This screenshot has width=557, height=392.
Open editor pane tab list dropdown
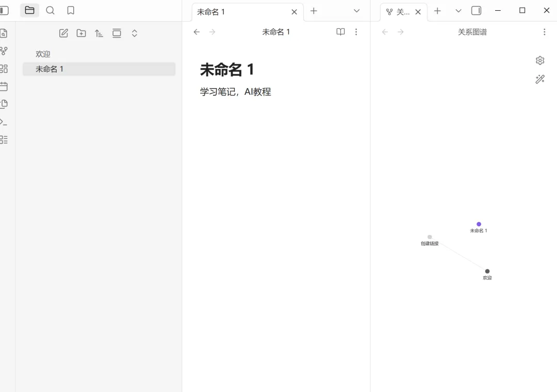pos(357,11)
